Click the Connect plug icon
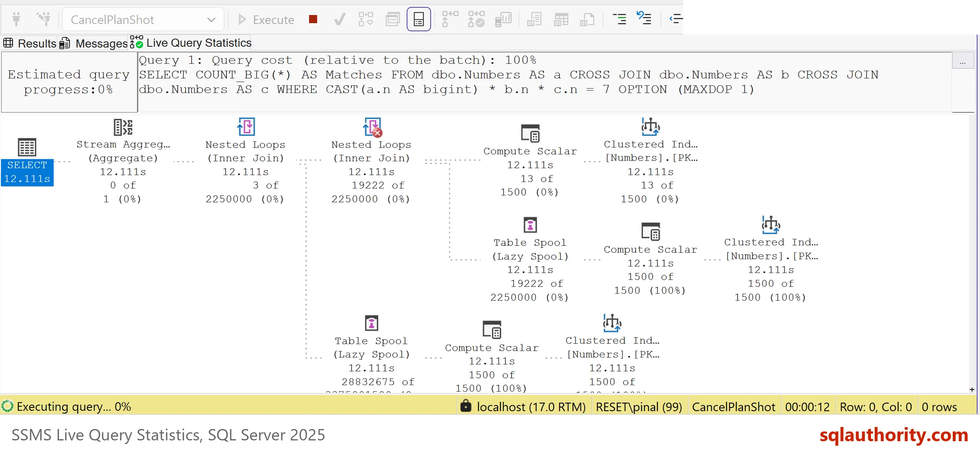Viewport: 980px width, 453px height. click(16, 19)
